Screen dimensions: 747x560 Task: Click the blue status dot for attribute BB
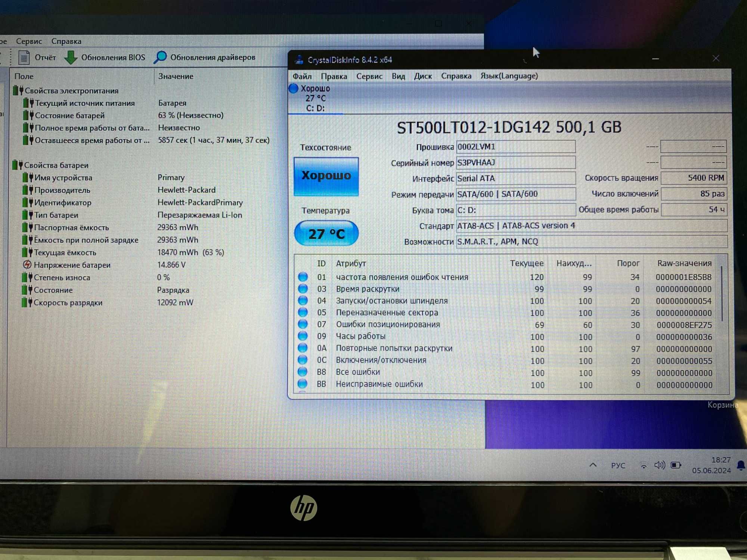303,384
